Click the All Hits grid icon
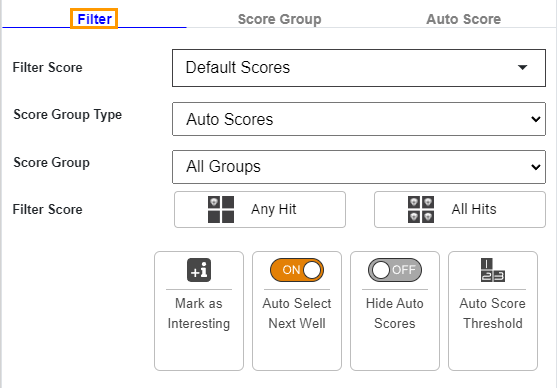557x388 pixels. (x=421, y=210)
